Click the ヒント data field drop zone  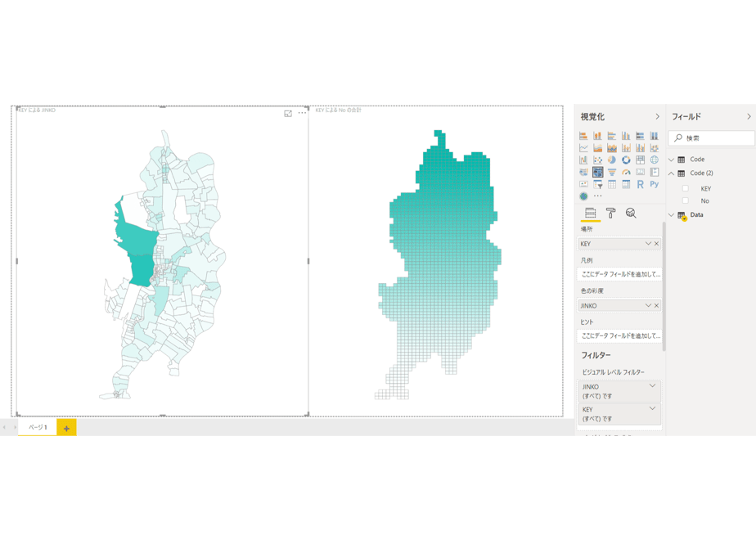[x=619, y=335]
